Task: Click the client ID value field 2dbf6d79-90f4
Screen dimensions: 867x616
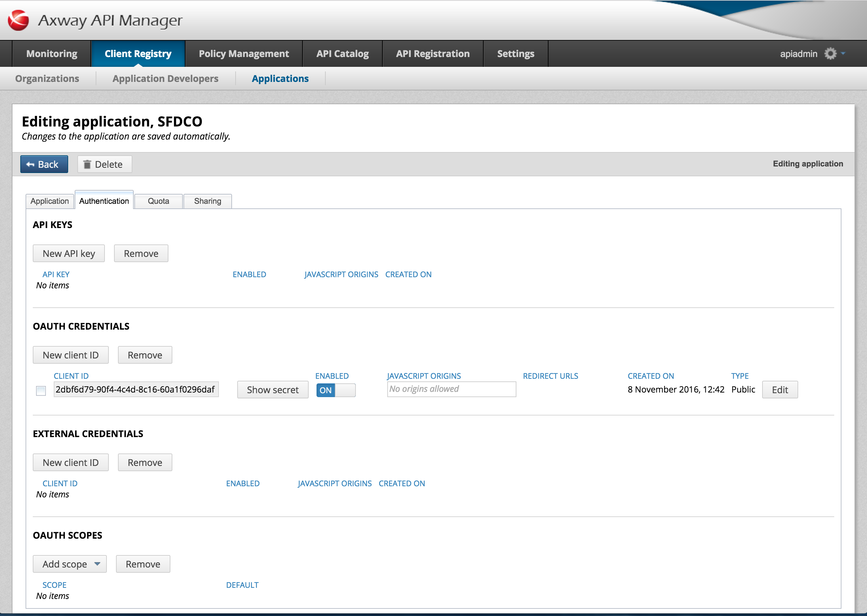Action: coord(136,389)
